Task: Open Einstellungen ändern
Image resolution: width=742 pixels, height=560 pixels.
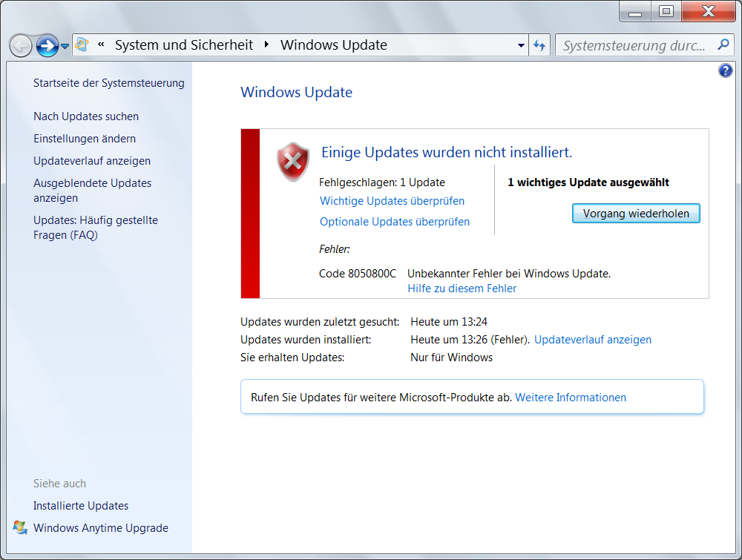Action: click(x=85, y=139)
